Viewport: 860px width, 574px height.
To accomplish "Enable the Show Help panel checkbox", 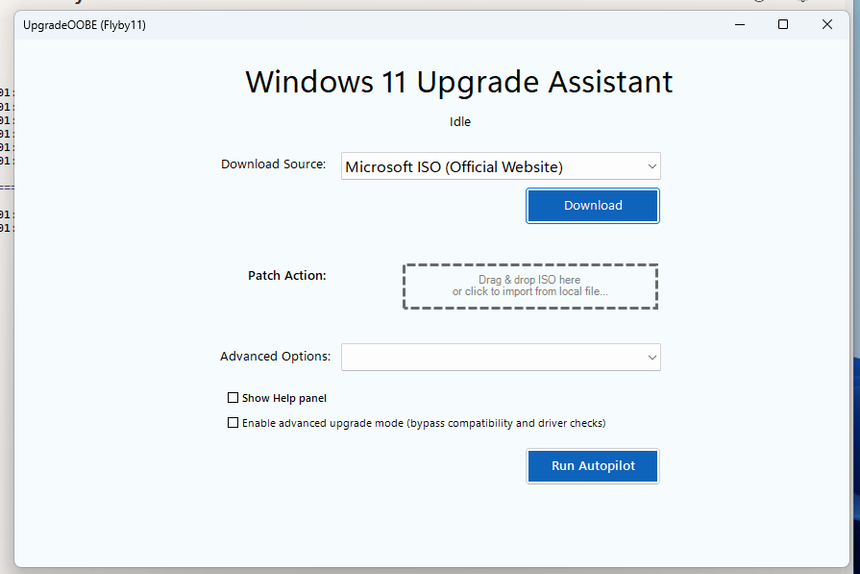I will pyautogui.click(x=233, y=398).
